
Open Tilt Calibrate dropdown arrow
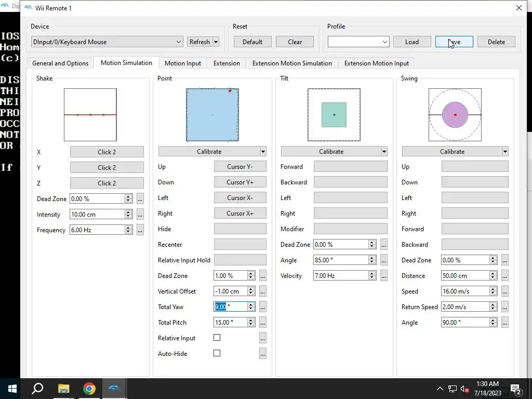tap(384, 152)
